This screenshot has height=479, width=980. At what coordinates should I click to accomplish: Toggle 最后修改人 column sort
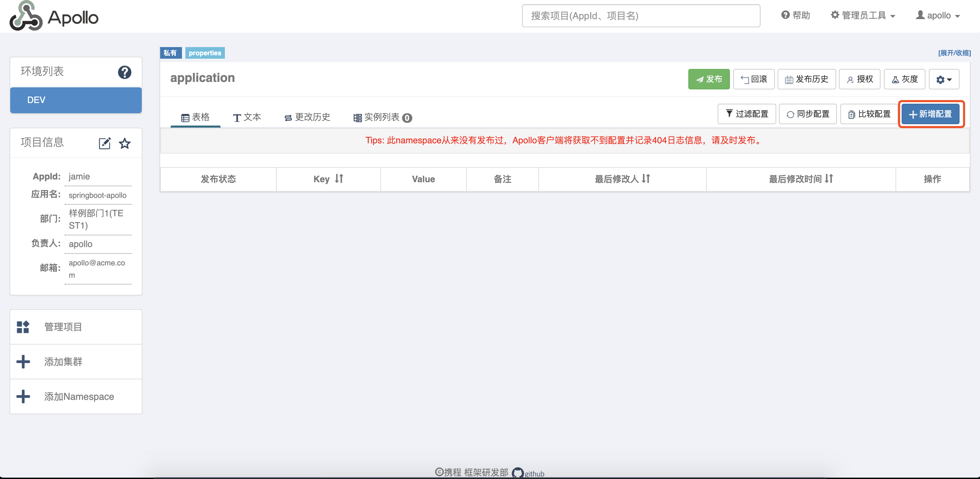[646, 179]
